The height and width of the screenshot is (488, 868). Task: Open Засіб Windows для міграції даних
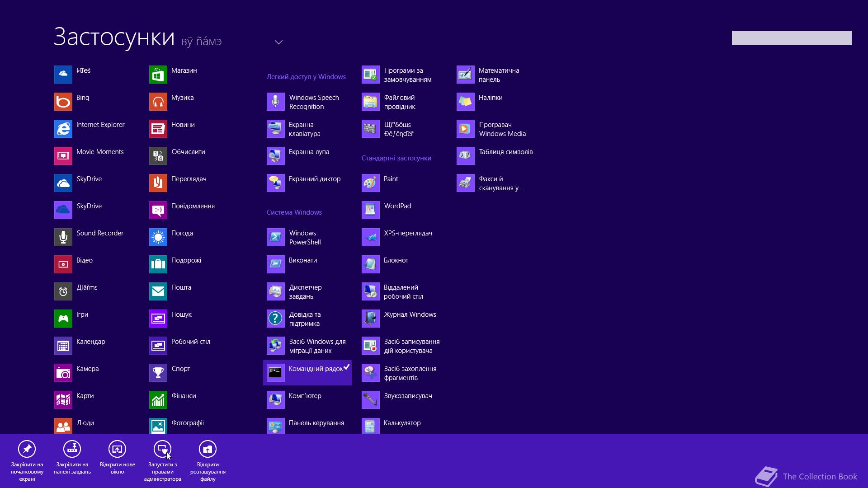click(x=307, y=346)
